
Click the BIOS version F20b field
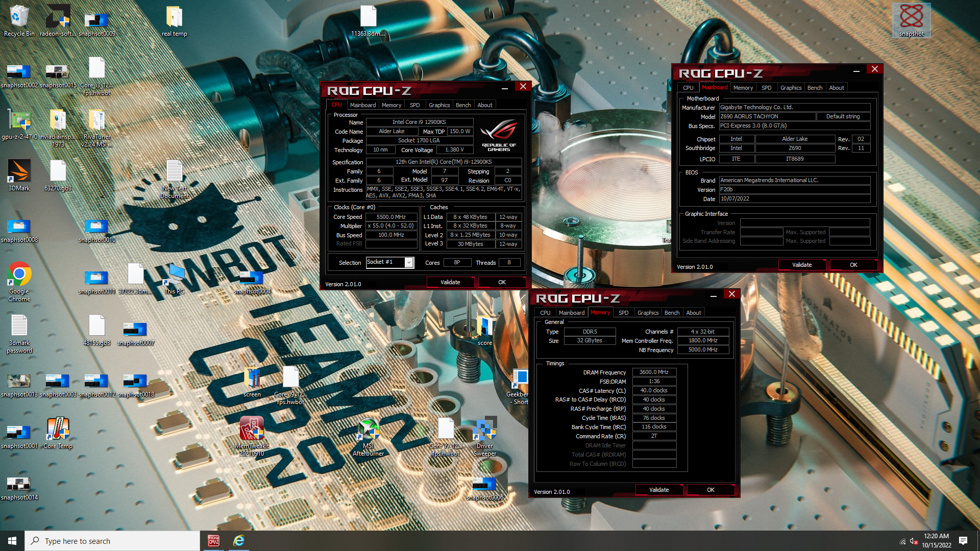pyautogui.click(x=795, y=189)
